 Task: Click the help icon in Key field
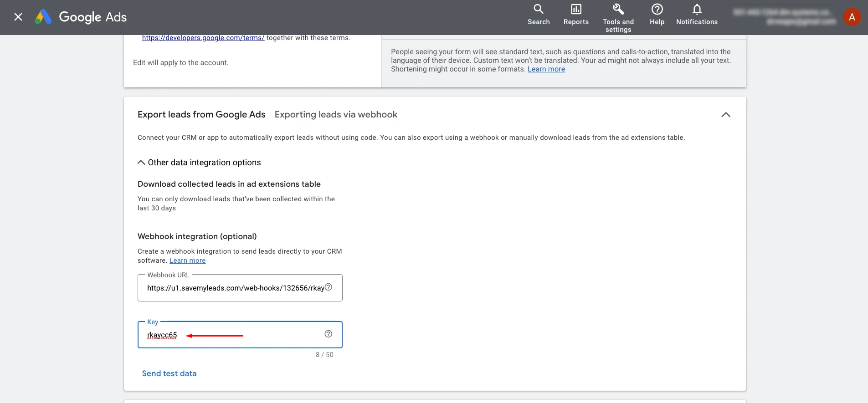(328, 334)
